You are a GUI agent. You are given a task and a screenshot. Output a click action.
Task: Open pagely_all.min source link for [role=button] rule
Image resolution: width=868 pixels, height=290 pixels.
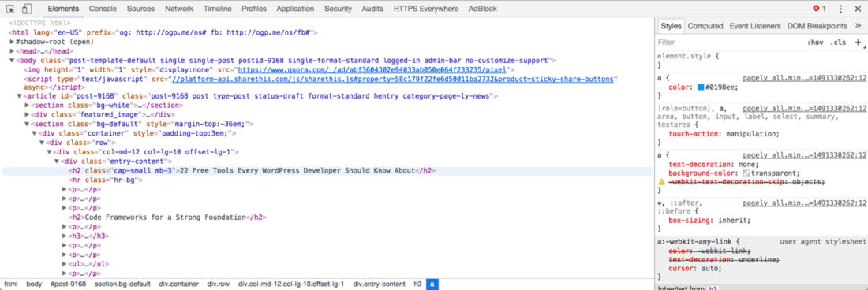point(804,110)
